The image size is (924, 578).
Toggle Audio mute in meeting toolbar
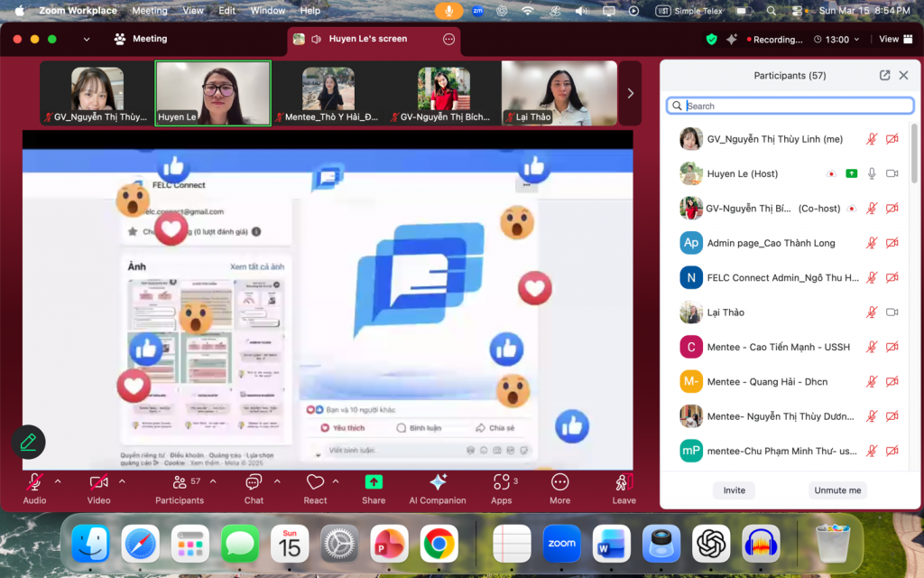coord(34,482)
